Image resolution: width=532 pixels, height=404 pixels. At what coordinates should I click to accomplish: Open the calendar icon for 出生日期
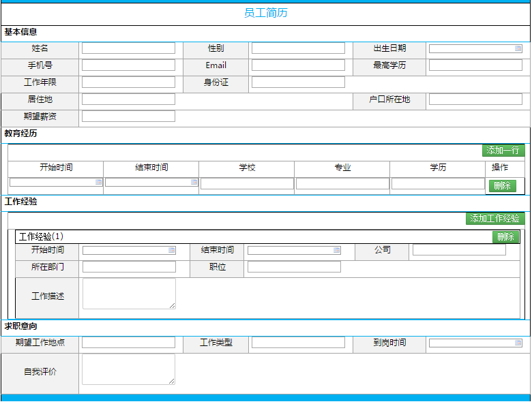click(518, 48)
